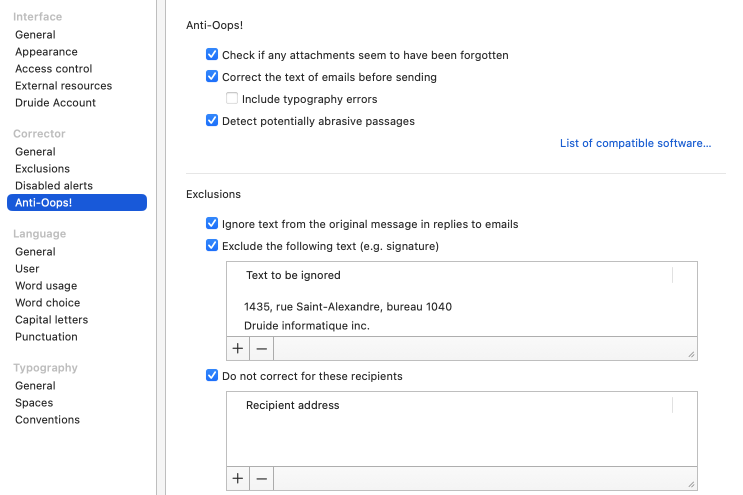Screen dimensions: 743x495
Task: Select the Druide informatique inc. entry
Action: (x=306, y=326)
